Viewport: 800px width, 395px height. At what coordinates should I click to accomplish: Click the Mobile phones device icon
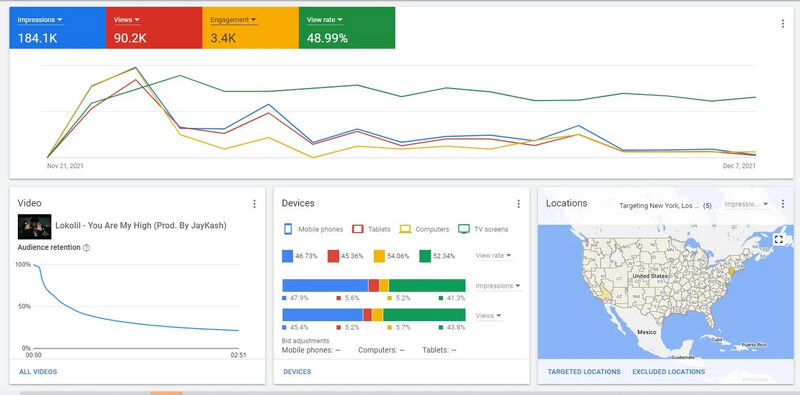tap(288, 229)
